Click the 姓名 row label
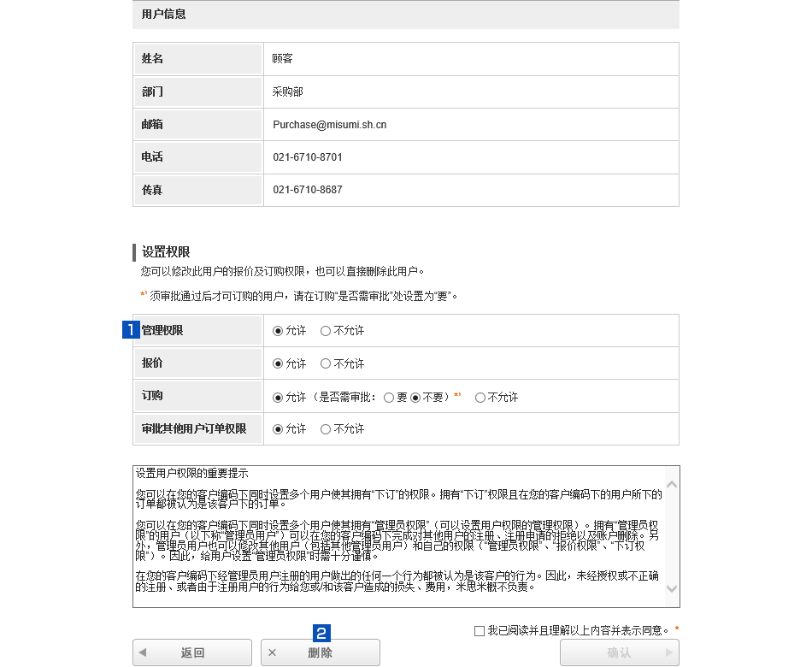 pyautogui.click(x=152, y=58)
